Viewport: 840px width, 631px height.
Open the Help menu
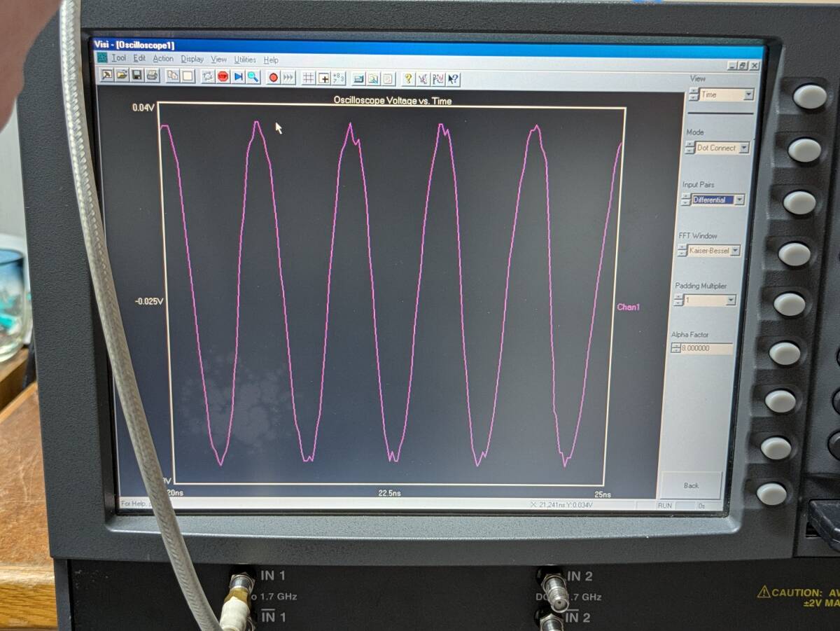[x=271, y=60]
